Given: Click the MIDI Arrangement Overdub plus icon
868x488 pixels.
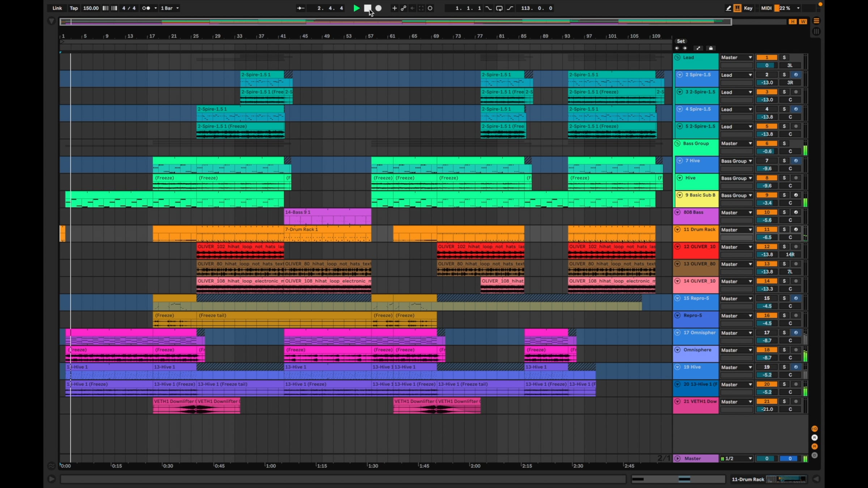Looking at the screenshot, I should tap(394, 8).
